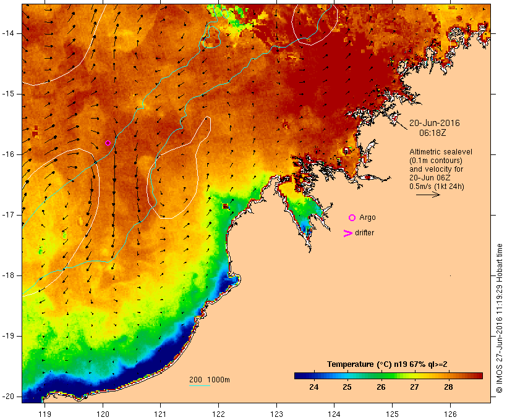Click the date text 20-Jun-2016
507x420 pixels.
click(x=434, y=123)
